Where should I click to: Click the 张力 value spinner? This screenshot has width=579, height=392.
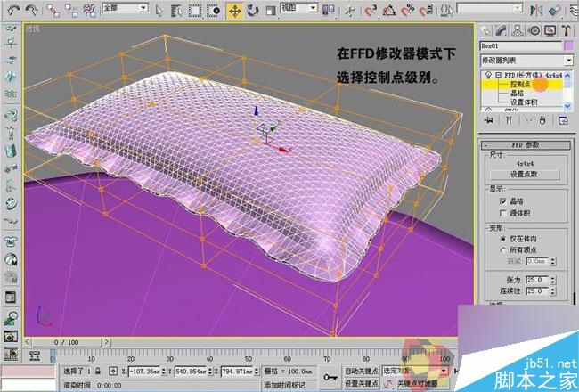click(x=553, y=280)
